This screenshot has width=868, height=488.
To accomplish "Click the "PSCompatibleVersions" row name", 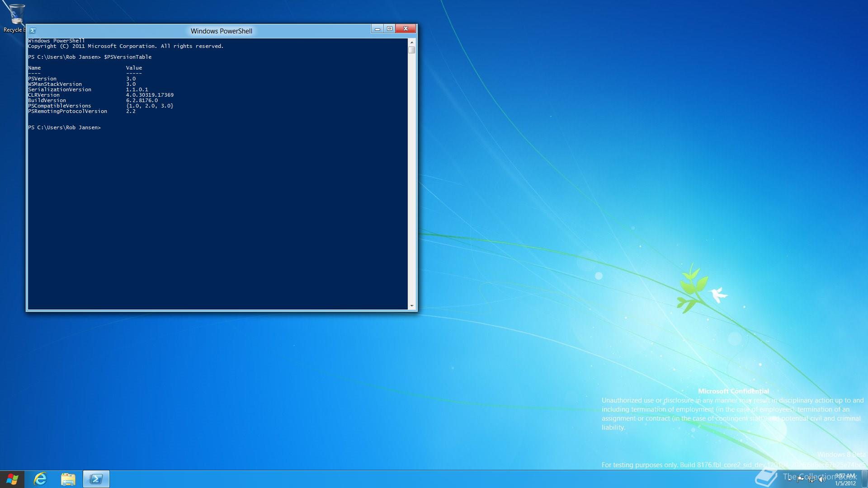I will [60, 106].
